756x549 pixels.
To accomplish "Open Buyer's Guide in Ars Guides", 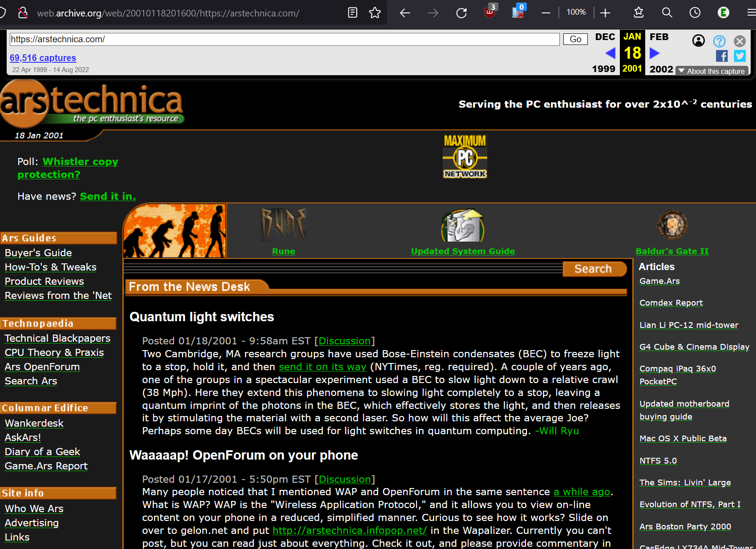I will 38,253.
